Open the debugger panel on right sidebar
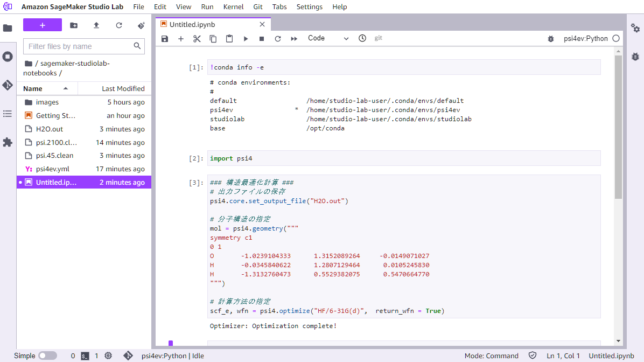This screenshot has width=644, height=362. (635, 57)
